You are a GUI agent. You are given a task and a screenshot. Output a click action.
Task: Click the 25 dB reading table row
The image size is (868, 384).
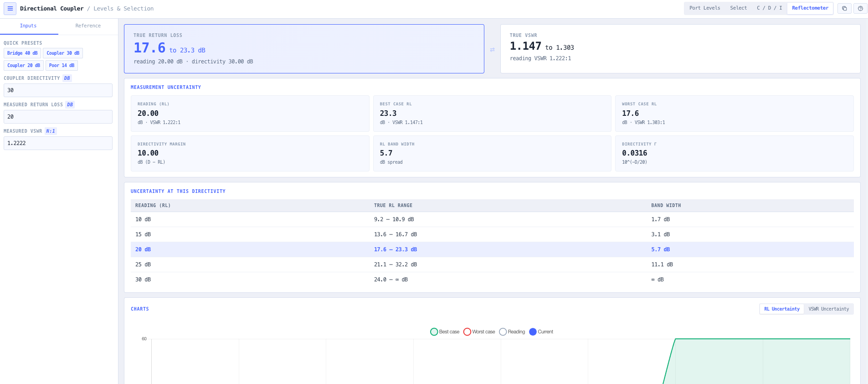click(492, 265)
